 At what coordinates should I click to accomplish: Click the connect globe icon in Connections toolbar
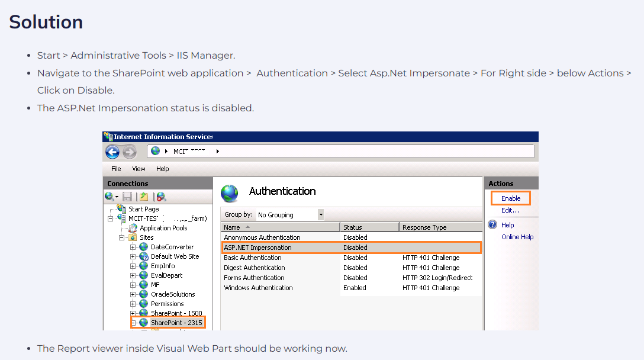pos(110,197)
